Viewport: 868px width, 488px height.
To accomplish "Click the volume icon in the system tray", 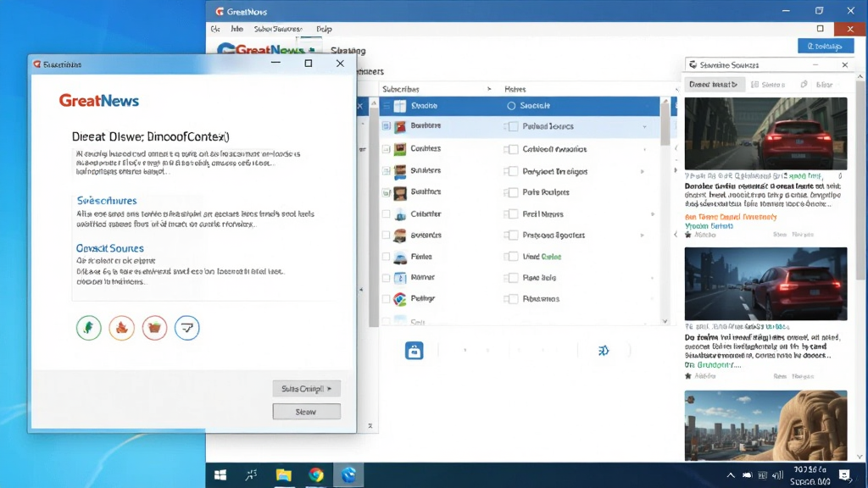I will [777, 475].
